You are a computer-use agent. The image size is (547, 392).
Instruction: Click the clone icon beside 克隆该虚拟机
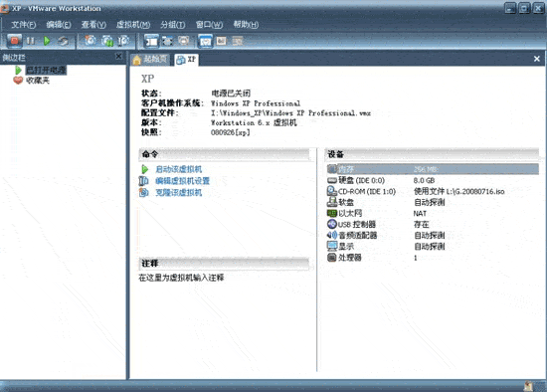[x=144, y=192]
